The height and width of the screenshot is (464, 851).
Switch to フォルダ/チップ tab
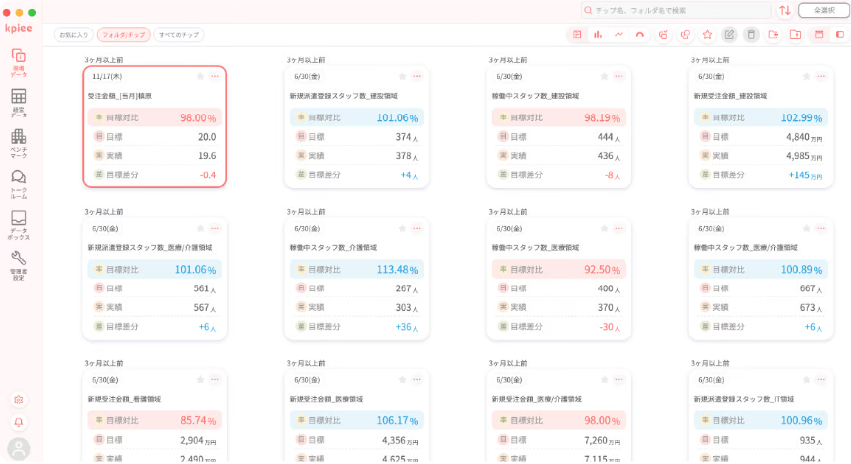pos(124,35)
